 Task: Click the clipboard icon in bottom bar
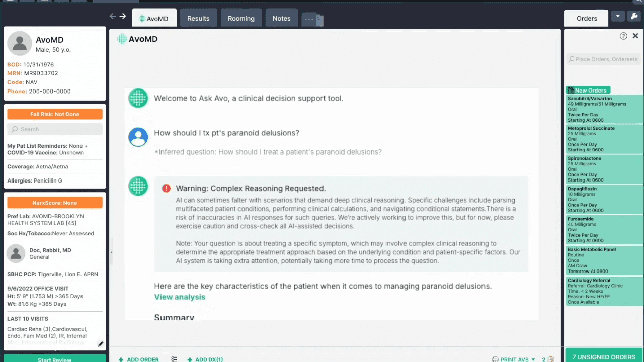(551, 359)
